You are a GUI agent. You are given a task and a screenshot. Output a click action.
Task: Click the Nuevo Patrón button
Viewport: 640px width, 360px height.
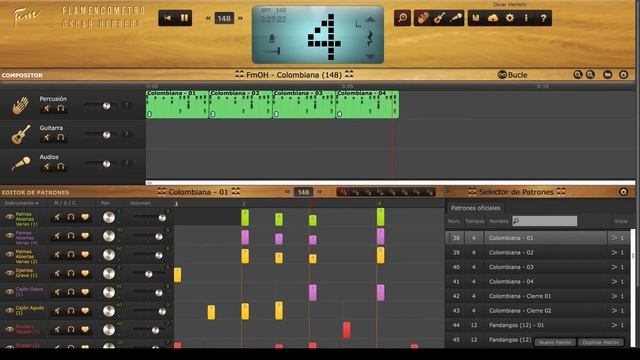(x=555, y=342)
